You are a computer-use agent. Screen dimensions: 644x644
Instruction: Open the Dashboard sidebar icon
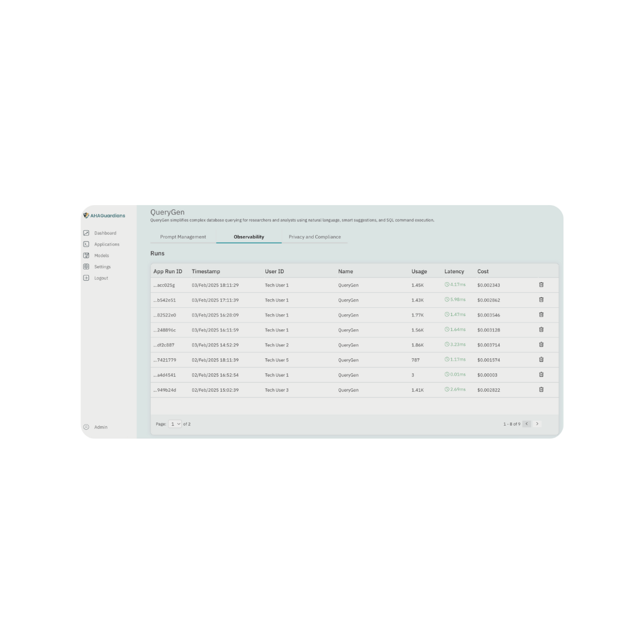[86, 233]
